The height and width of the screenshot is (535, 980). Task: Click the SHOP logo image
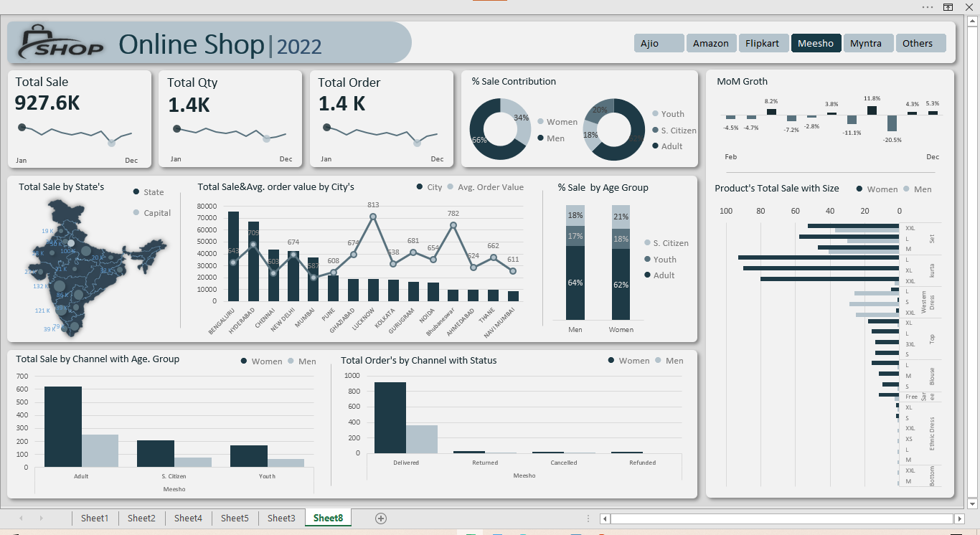pyautogui.click(x=61, y=43)
